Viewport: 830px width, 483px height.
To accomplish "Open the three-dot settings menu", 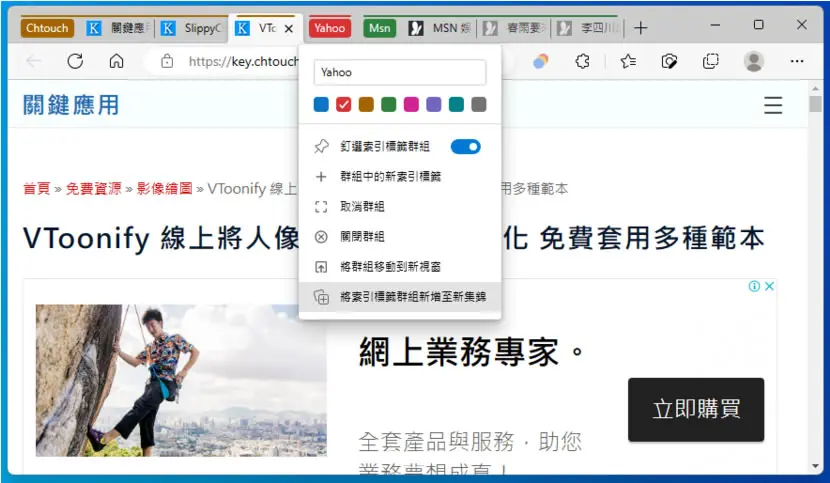I will point(797,61).
